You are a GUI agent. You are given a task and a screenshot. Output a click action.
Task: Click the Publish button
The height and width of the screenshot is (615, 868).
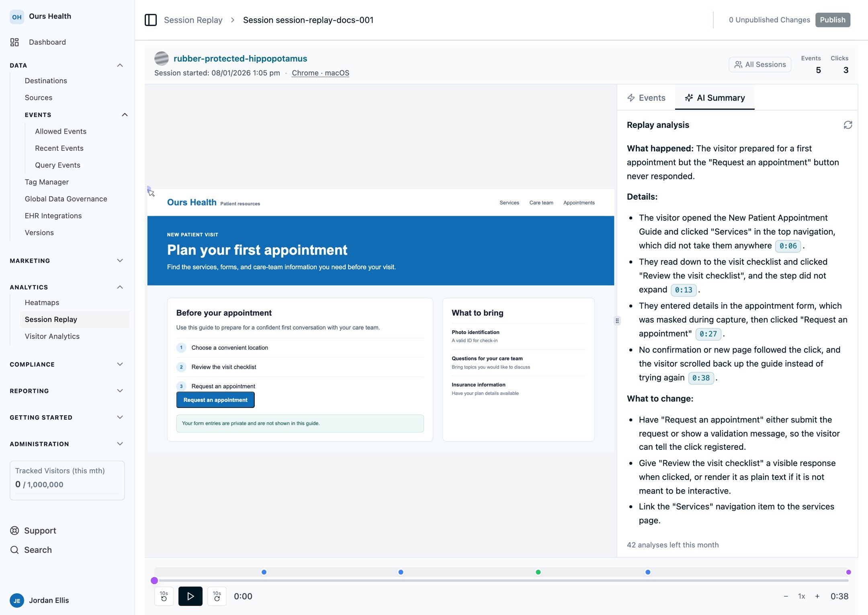pyautogui.click(x=833, y=20)
